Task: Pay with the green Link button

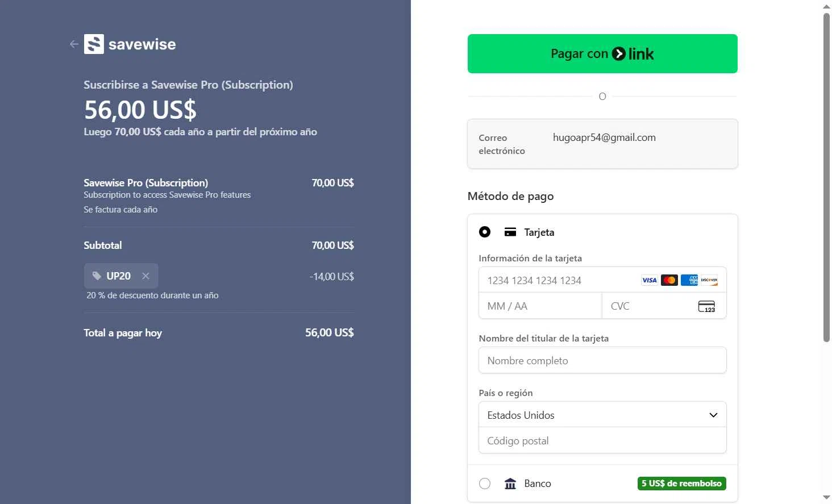Action: pos(602,53)
